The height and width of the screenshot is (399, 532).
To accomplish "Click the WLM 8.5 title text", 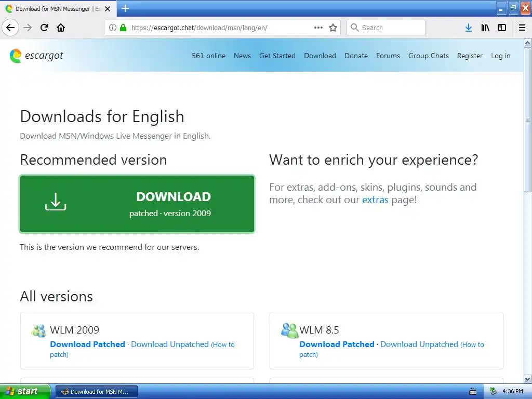I will tap(319, 330).
